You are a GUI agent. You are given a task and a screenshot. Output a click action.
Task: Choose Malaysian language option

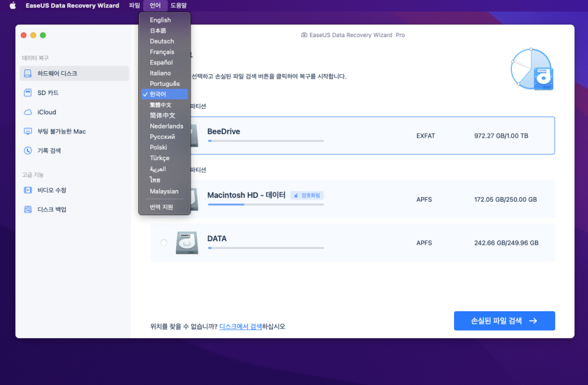164,191
